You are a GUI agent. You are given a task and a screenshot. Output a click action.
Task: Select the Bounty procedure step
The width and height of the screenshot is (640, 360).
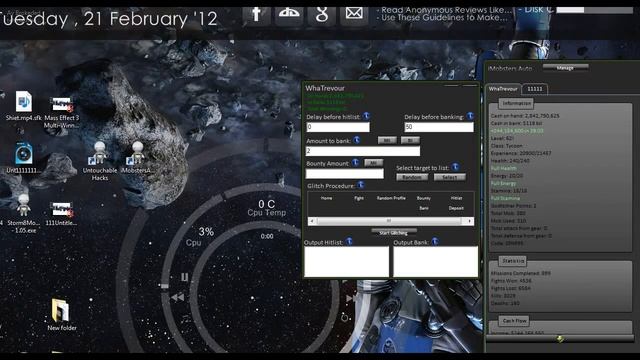coord(424,198)
